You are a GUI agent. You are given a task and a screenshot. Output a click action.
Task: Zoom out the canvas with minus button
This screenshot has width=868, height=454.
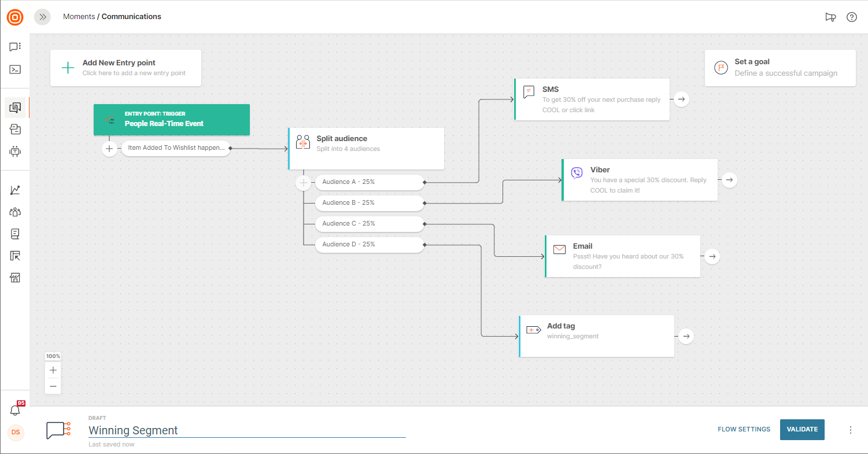(x=53, y=386)
